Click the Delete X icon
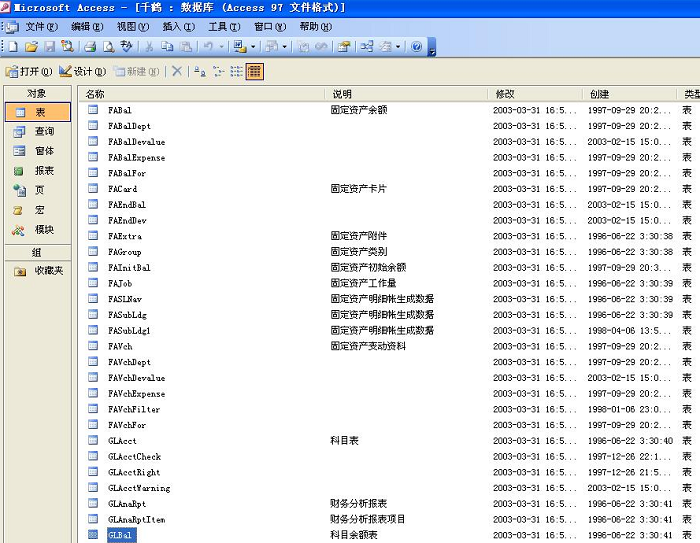The image size is (700, 543). click(x=177, y=71)
